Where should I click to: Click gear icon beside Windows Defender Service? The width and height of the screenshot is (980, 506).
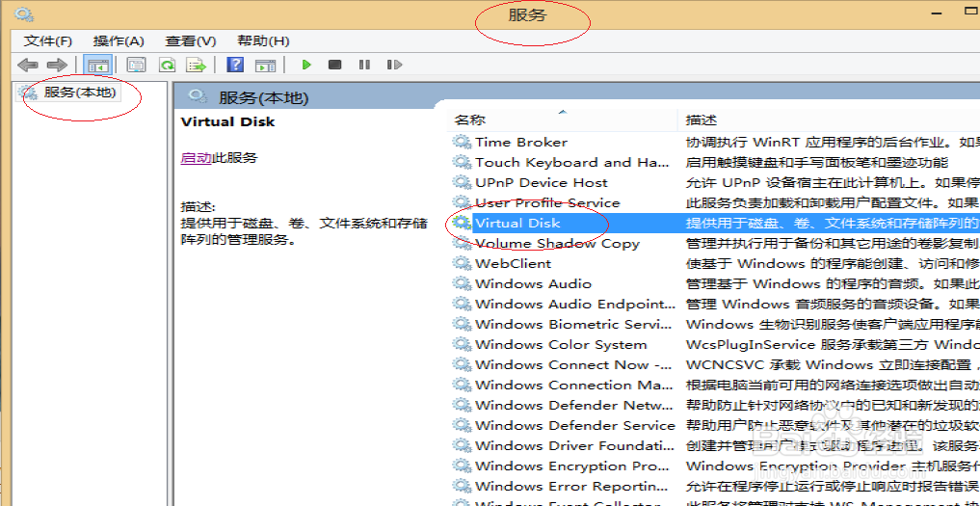(x=462, y=425)
